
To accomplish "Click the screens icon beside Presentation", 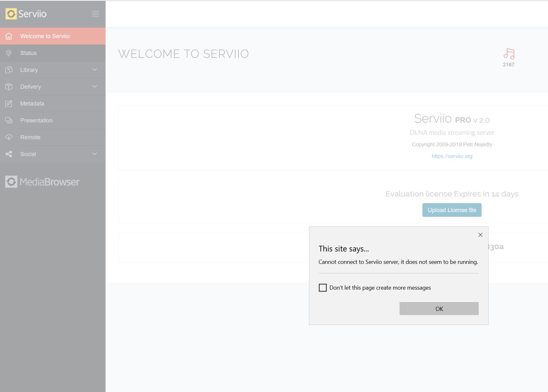I will click(x=9, y=120).
